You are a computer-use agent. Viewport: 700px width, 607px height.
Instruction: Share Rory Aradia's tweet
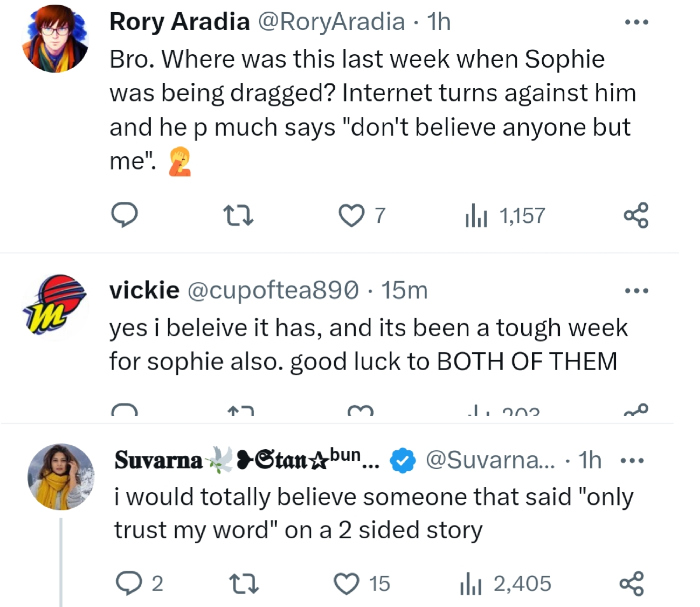[636, 215]
